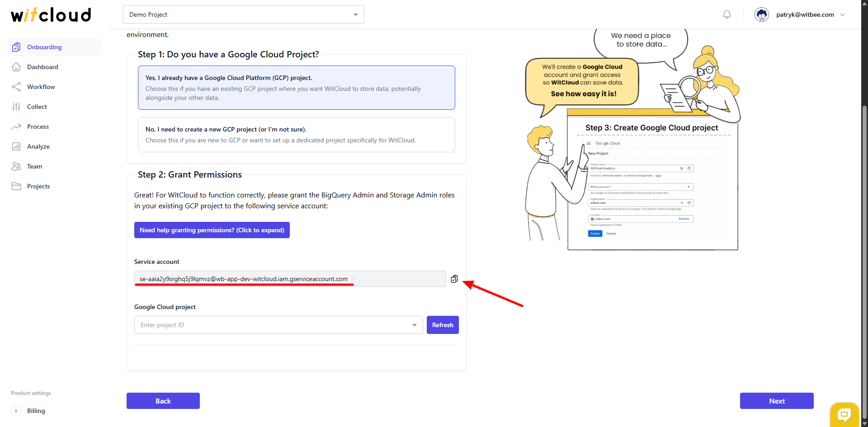The image size is (868, 427).
Task: Open Projects in sidebar
Action: point(54,186)
